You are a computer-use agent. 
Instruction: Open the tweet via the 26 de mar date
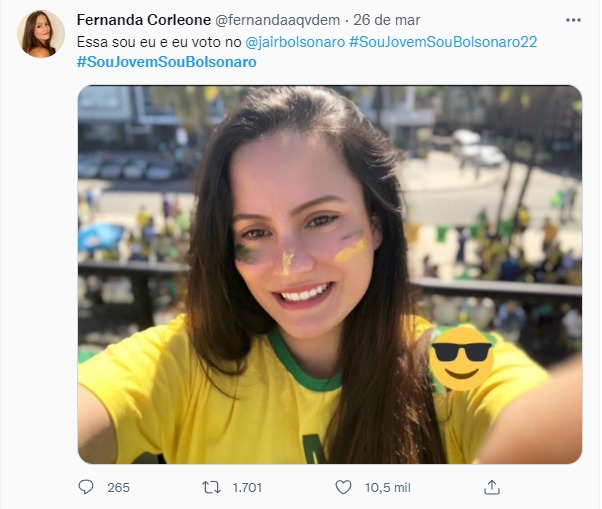click(393, 20)
